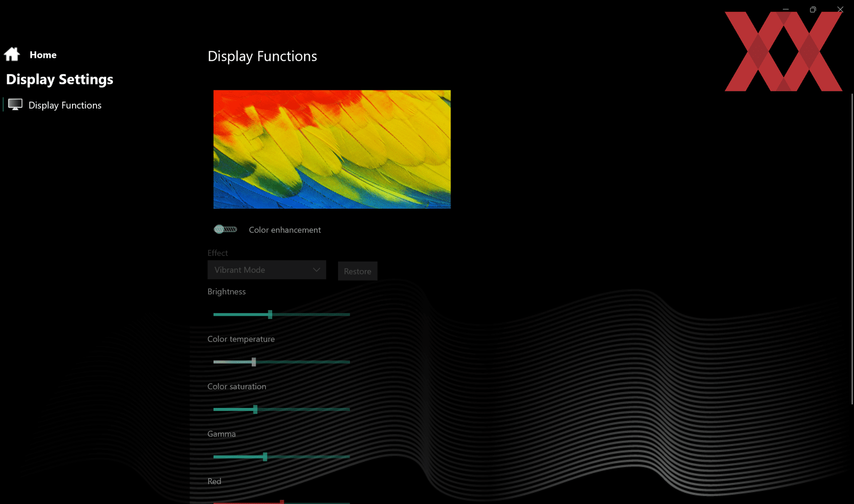Click the Display Settings heading
Viewport: 854px width, 504px height.
pos(60,79)
